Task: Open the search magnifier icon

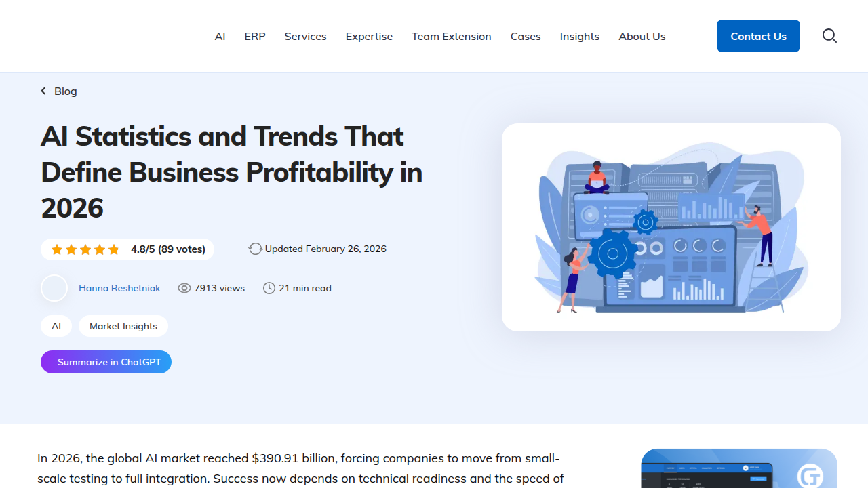Action: [829, 36]
